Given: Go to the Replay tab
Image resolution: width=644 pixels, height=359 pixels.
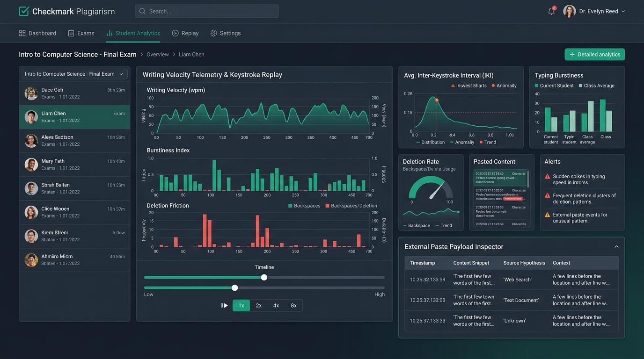Looking at the screenshot, I should click(x=185, y=33).
